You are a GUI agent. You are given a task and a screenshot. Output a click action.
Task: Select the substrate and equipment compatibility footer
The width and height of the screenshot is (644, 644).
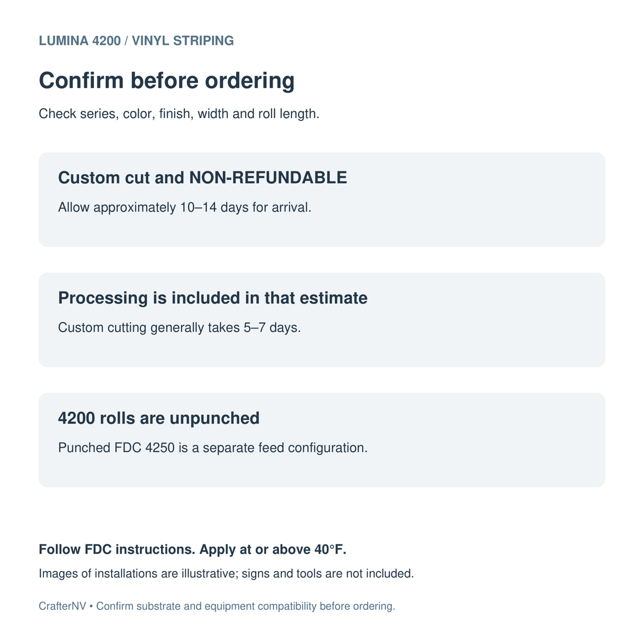(246, 606)
